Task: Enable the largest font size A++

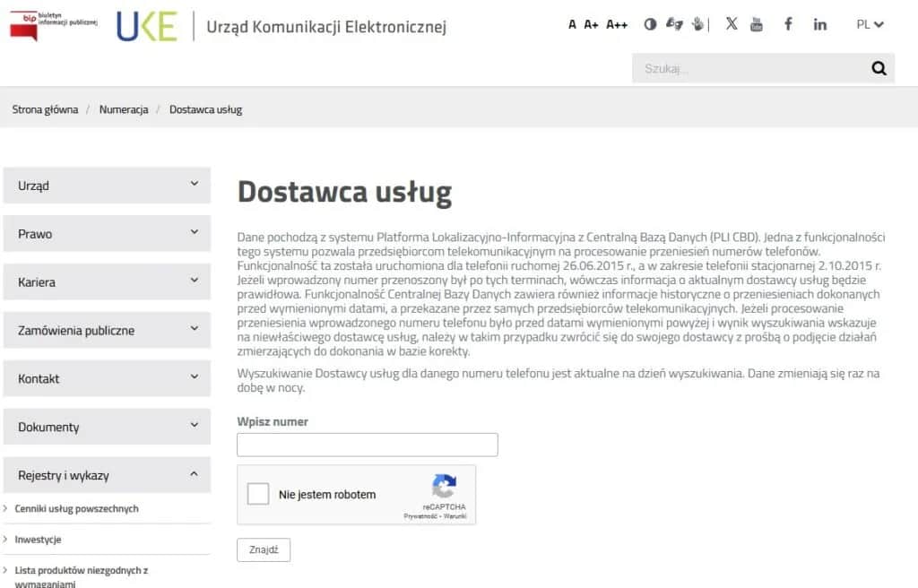Action: (x=618, y=24)
